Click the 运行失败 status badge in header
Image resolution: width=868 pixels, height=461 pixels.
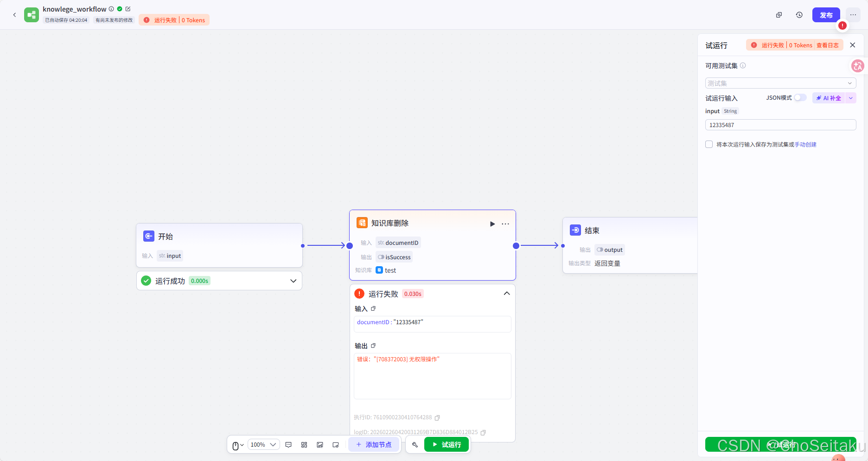coord(174,20)
